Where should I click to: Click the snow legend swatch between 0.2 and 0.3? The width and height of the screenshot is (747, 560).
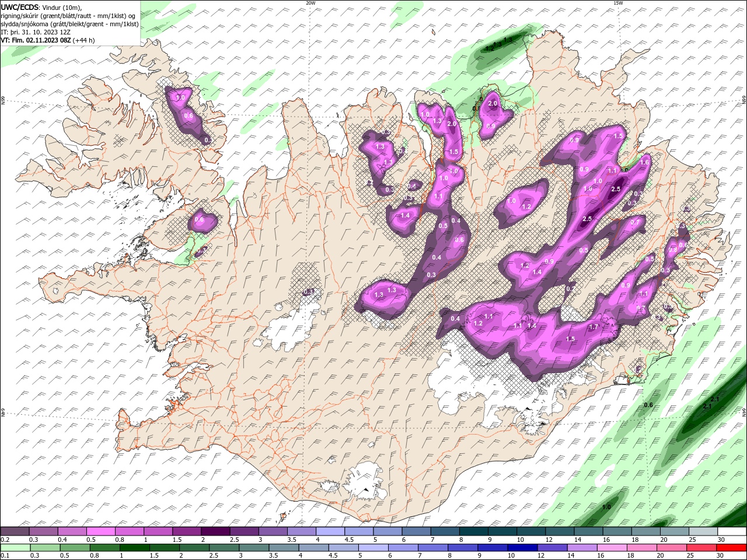pyautogui.click(x=15, y=531)
